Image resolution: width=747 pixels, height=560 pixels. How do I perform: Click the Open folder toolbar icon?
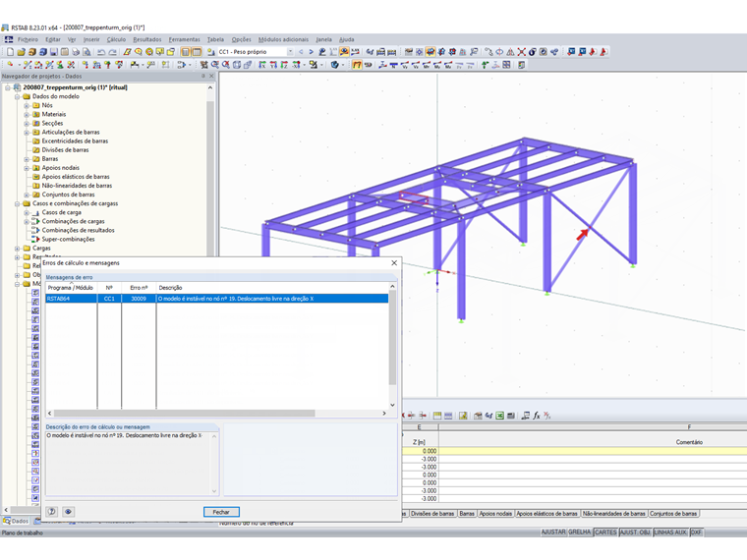click(x=21, y=52)
